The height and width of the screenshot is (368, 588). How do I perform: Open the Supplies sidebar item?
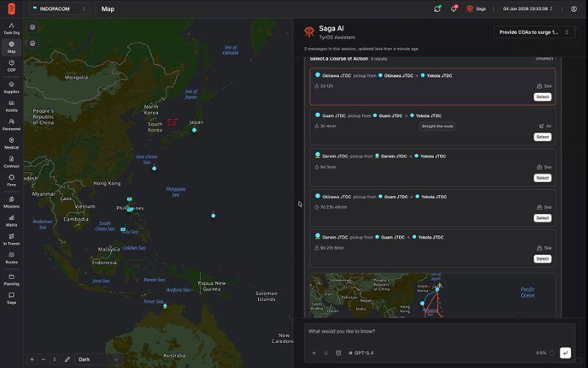pyautogui.click(x=11, y=88)
